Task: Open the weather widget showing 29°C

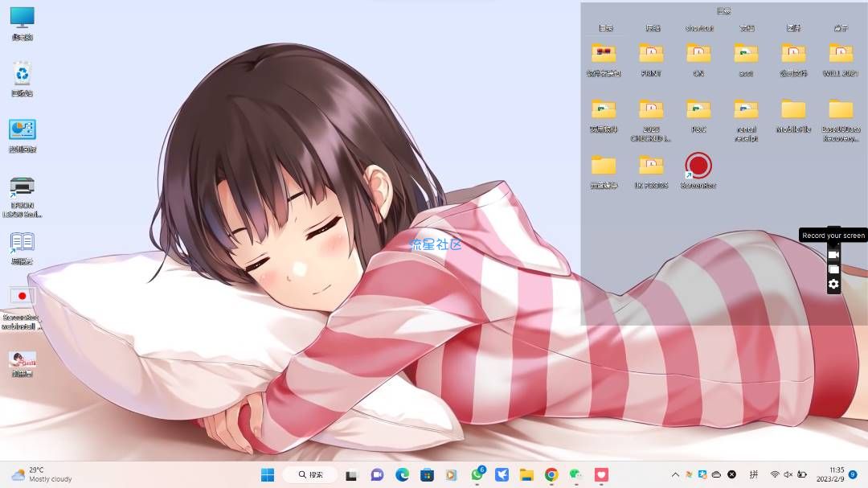Action: (42, 474)
